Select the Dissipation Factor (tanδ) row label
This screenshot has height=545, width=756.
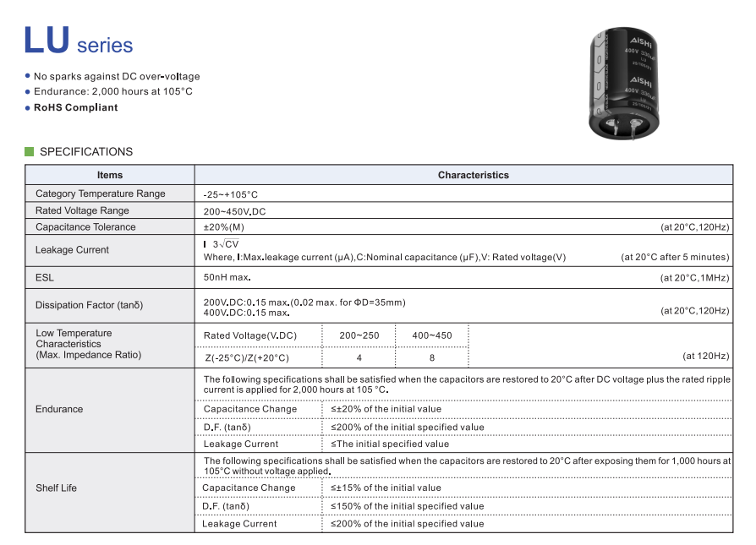90,305
